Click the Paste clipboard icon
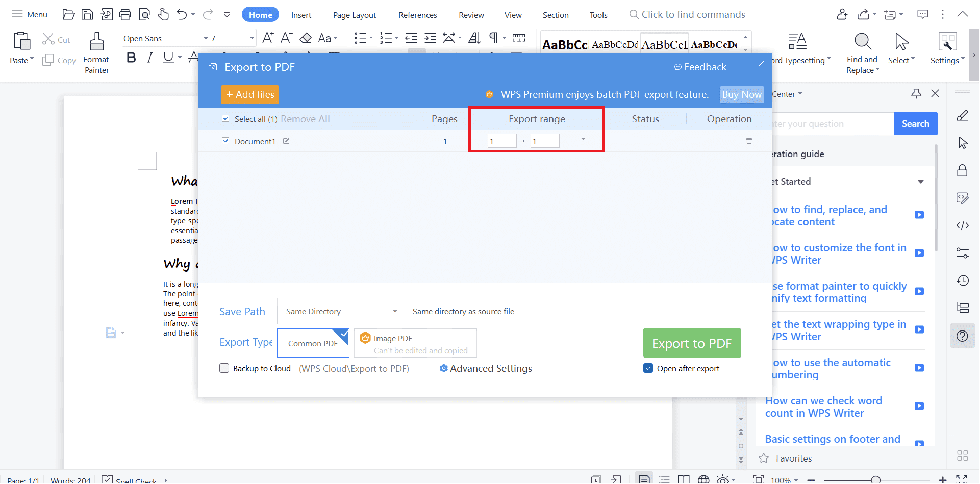This screenshot has height=484, width=980. tap(22, 41)
